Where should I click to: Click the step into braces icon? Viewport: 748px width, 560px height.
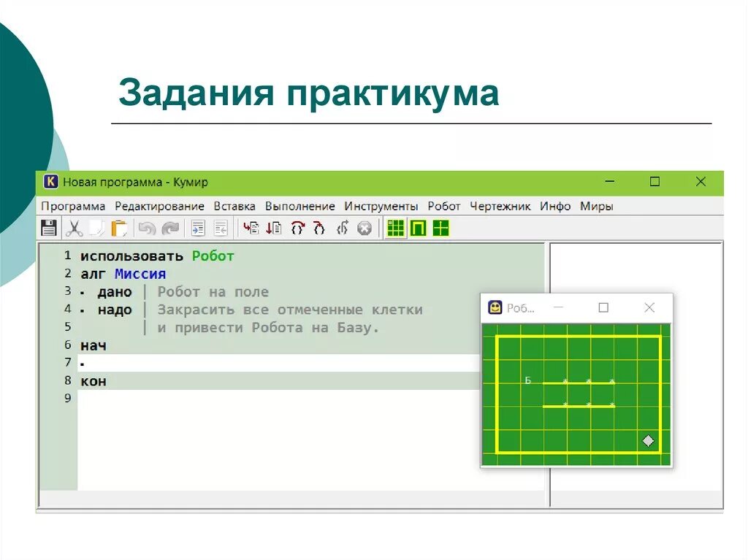pos(319,228)
